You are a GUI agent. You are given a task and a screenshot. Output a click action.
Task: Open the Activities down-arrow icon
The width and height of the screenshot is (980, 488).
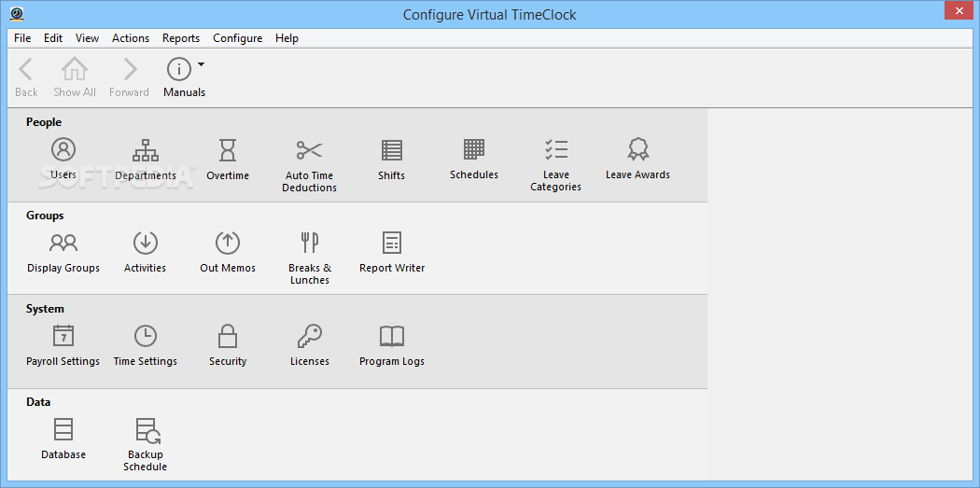[x=145, y=243]
